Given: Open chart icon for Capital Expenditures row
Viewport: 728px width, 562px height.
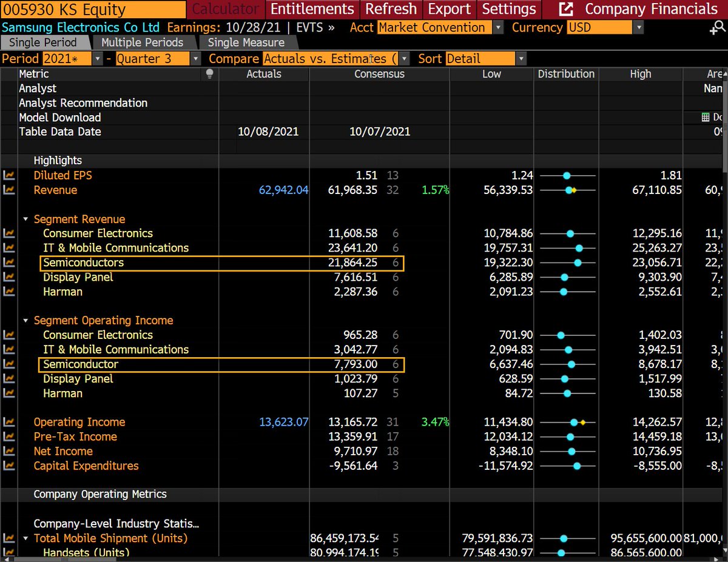Looking at the screenshot, I should (x=8, y=466).
